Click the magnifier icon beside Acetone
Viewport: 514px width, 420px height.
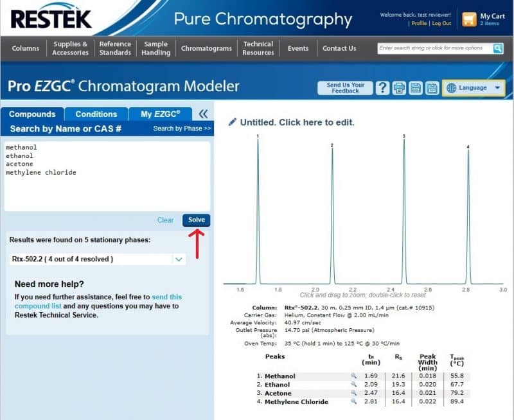[354, 393]
